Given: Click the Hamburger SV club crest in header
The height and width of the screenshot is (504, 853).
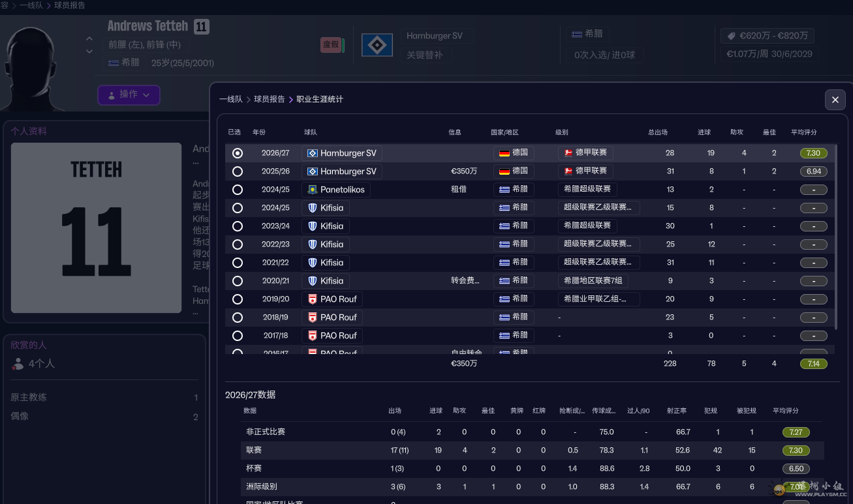Looking at the screenshot, I should [x=377, y=45].
